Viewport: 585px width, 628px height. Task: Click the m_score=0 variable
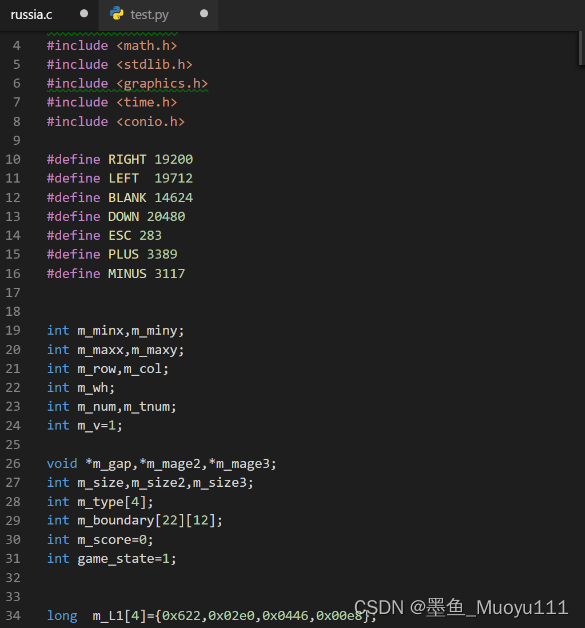(111, 539)
